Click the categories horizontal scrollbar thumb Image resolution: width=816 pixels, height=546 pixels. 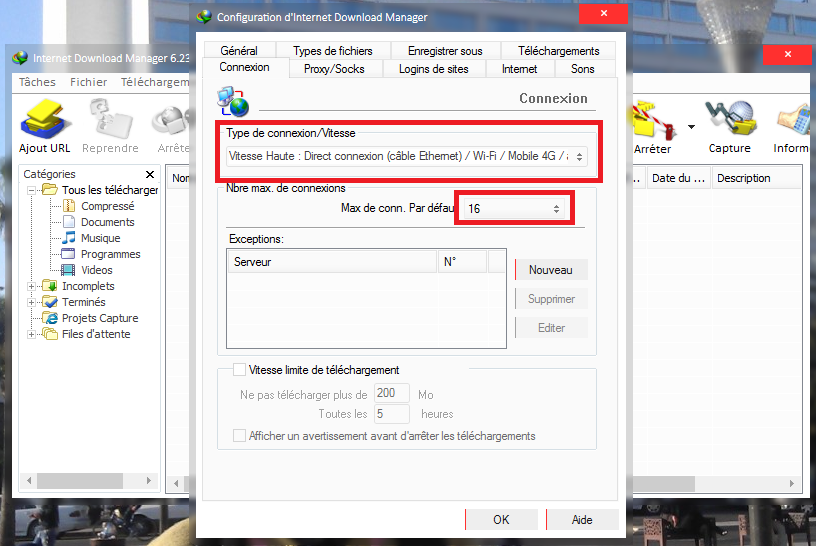click(80, 480)
